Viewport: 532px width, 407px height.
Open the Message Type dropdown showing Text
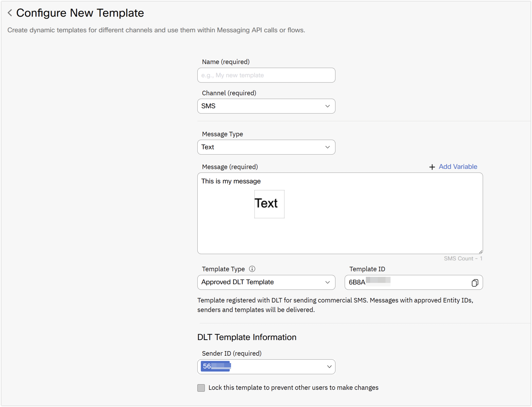pos(266,147)
